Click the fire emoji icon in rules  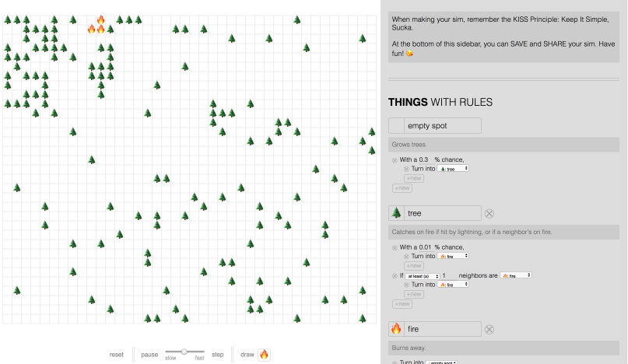396,329
